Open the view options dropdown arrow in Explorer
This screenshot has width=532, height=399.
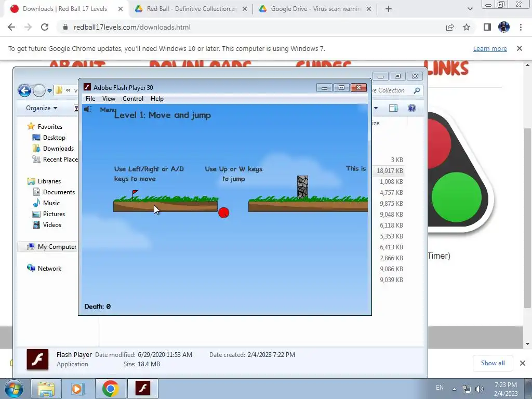click(376, 108)
